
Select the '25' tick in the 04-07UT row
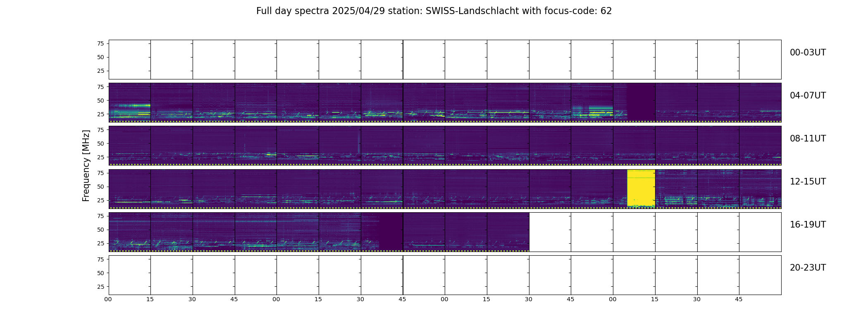[100, 114]
